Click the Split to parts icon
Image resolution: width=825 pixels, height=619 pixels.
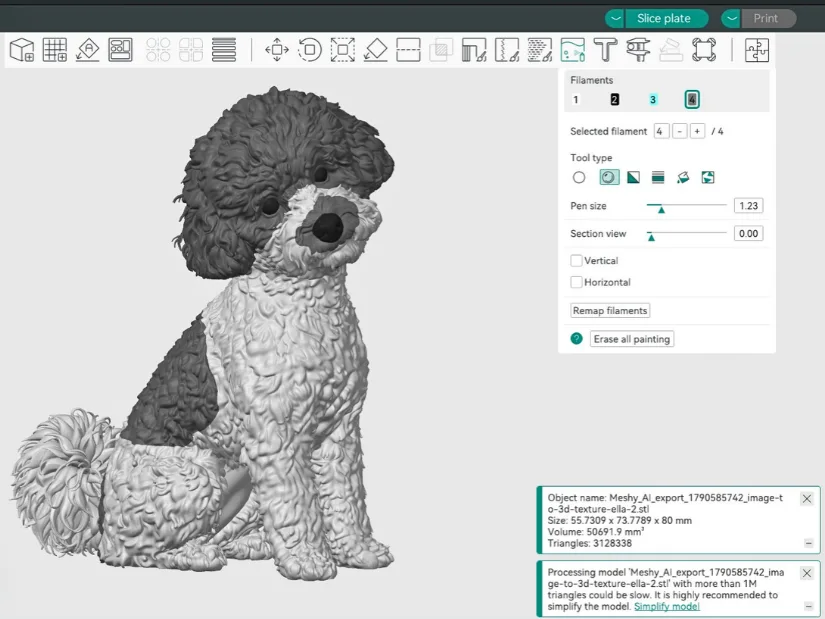click(x=191, y=49)
